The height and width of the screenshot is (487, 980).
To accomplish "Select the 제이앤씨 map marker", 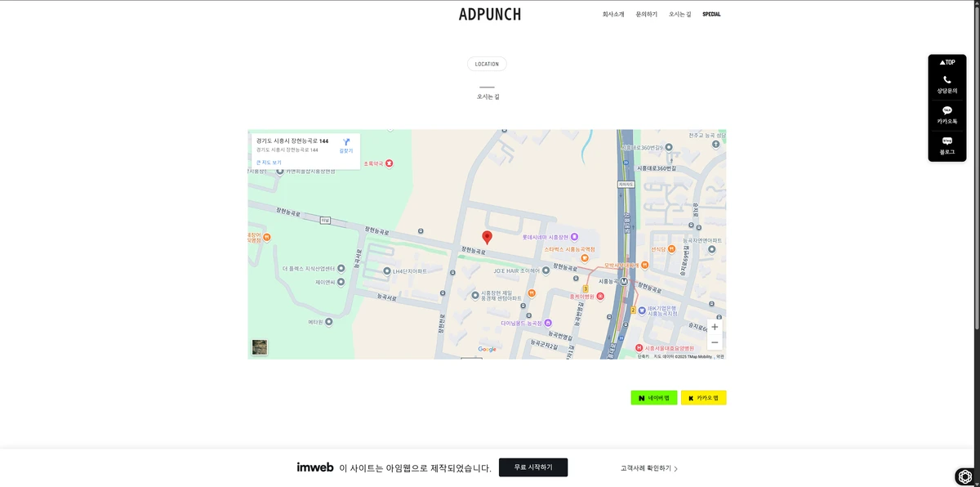I will (341, 283).
